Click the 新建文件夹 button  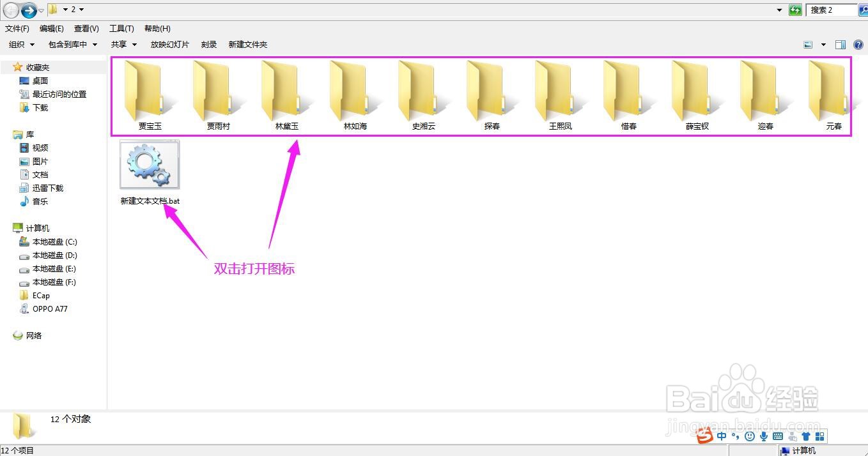click(248, 45)
